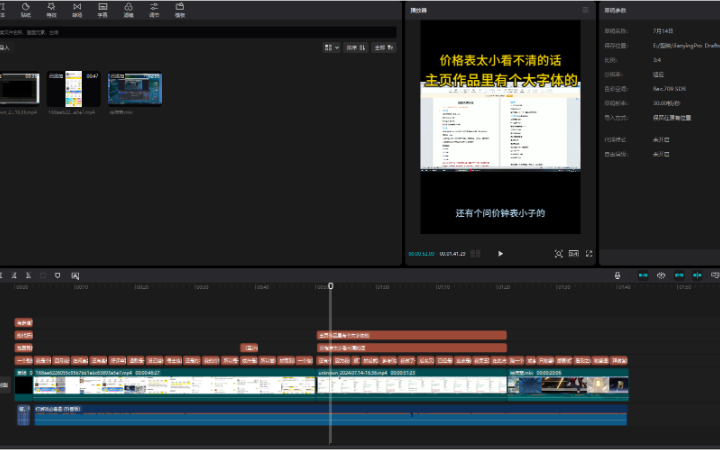
Task: Click the ratio value 3:4
Action: point(657,60)
